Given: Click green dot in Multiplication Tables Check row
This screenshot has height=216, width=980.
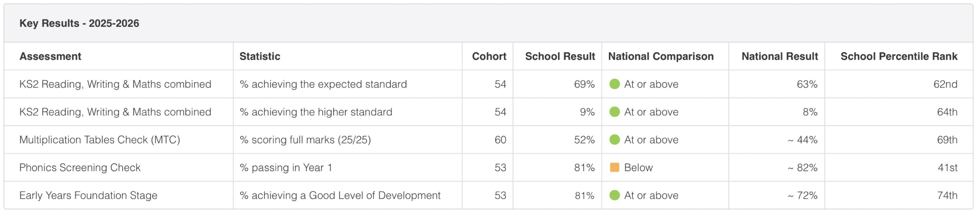Looking at the screenshot, I should pyautogui.click(x=615, y=140).
